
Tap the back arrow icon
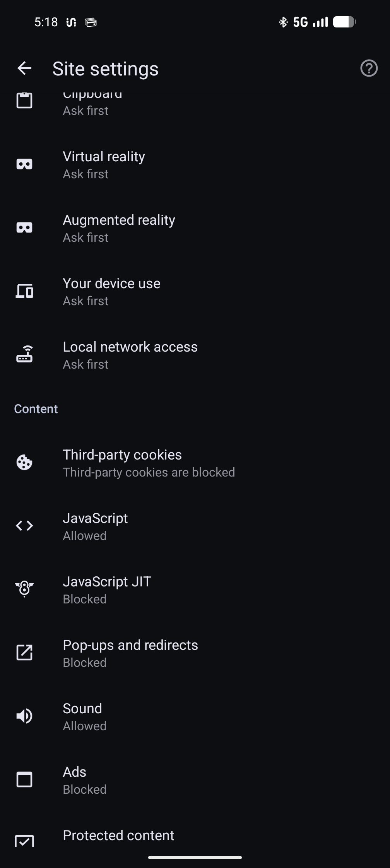tap(24, 68)
